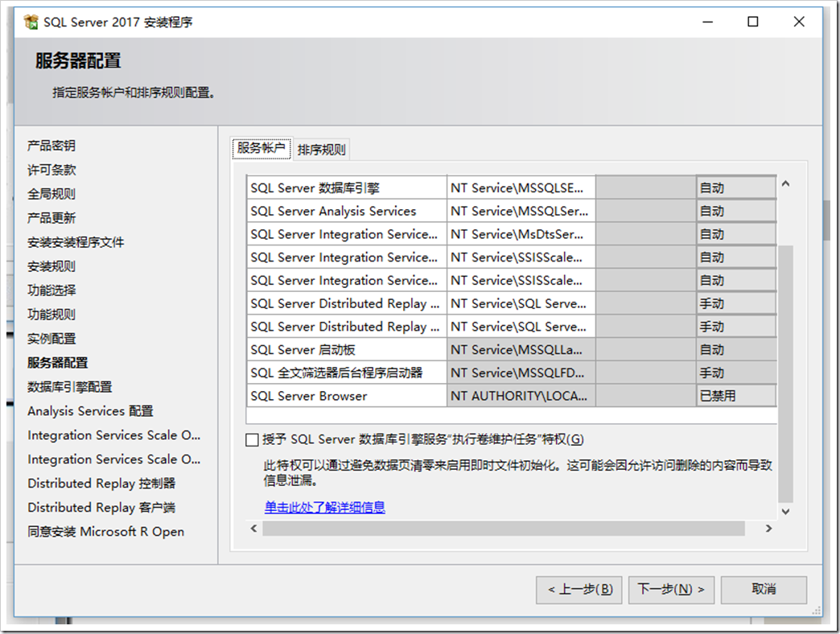Select the SQL Server 数据库引擎 service row
The height and width of the screenshot is (634, 840).
click(x=347, y=188)
